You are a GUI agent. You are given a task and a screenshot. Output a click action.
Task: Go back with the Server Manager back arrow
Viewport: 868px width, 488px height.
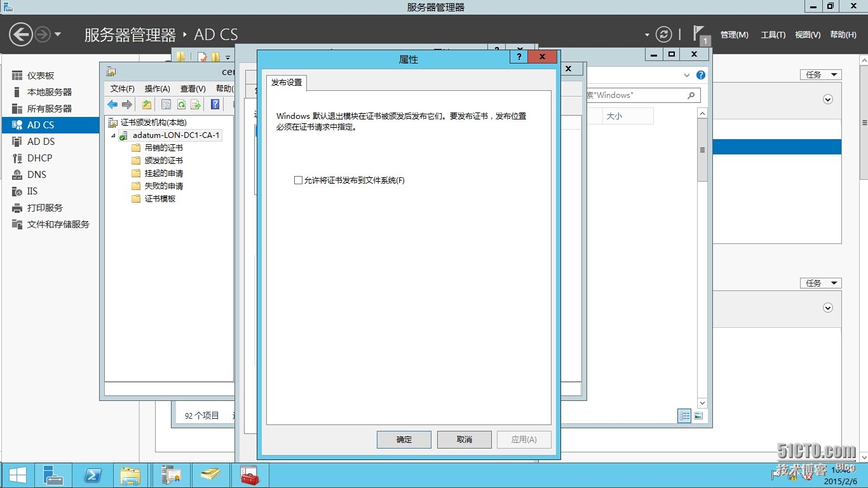coord(21,34)
